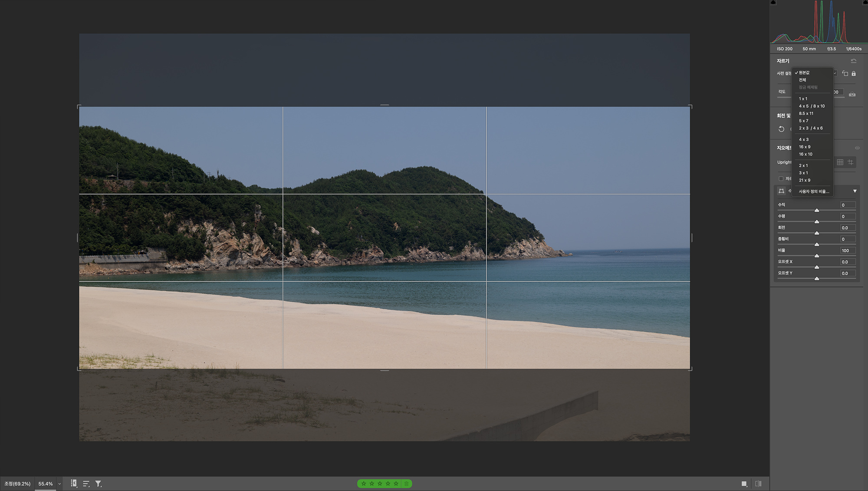Collapse the manual transform disclosure triangle

coord(855,191)
